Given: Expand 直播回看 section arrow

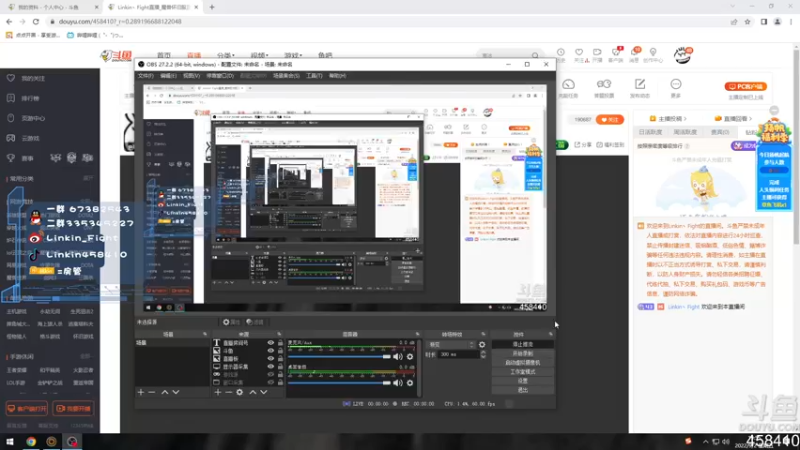Looking at the screenshot, I should click(x=749, y=118).
